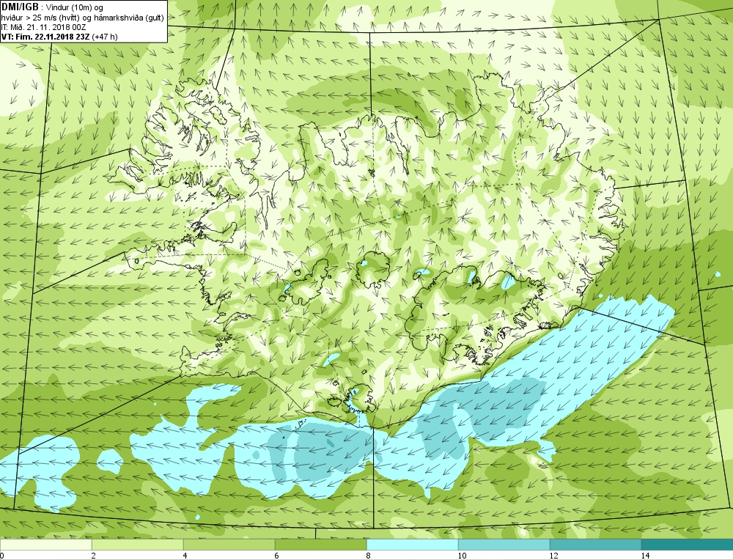733x560 pixels.
Task: Click the 'IT: Mið. 21. 11. 2018 00Z' line
Action: 44,27
